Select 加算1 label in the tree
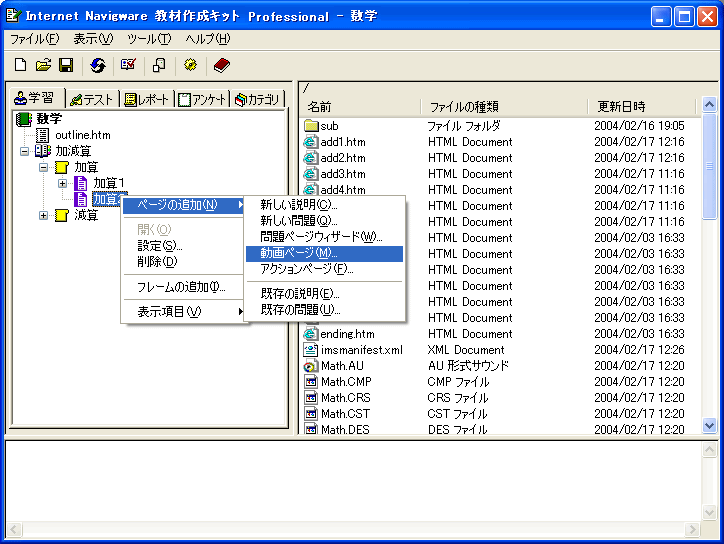 [109, 183]
